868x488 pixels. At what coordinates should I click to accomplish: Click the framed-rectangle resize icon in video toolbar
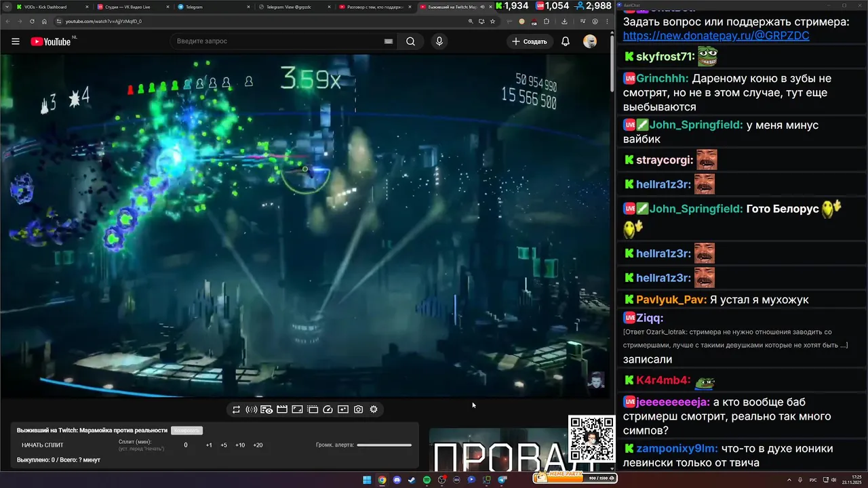[x=297, y=409]
